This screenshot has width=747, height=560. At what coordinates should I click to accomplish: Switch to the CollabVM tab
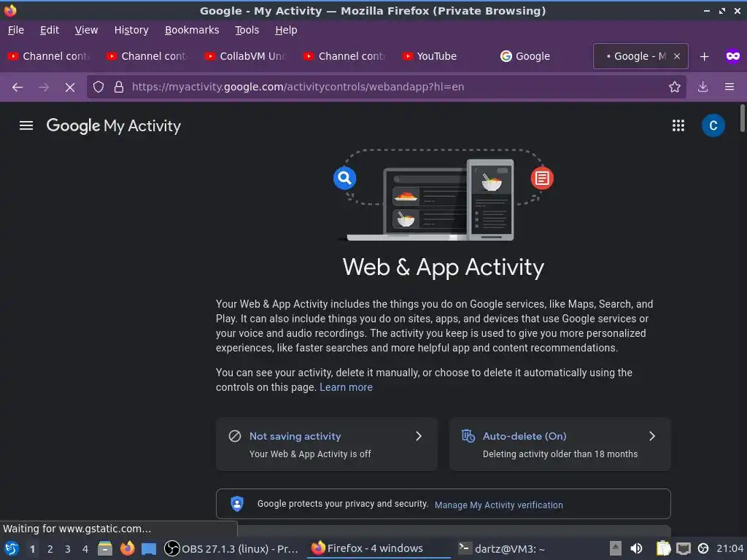[246, 56]
